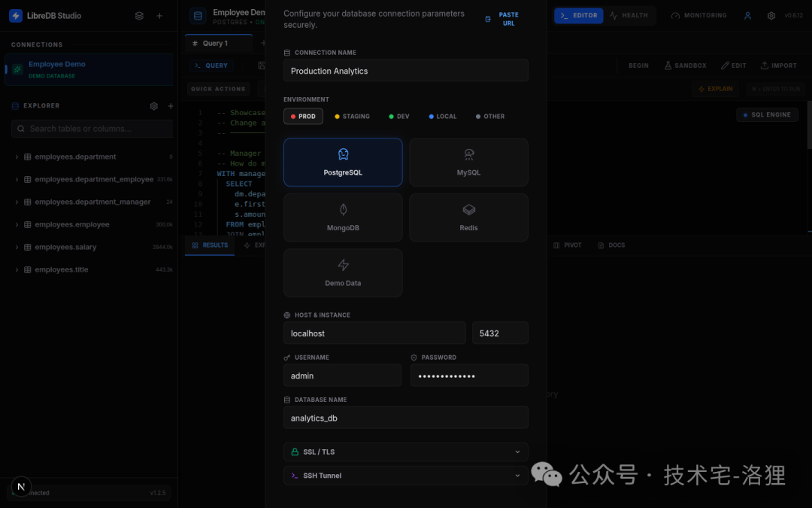This screenshot has width=812, height=508.
Task: Click the QUERY mode button
Action: pyautogui.click(x=211, y=65)
